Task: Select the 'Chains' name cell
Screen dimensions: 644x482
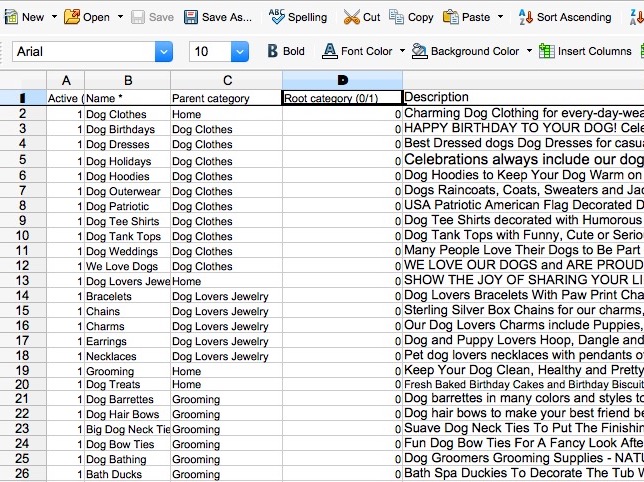Action: coord(128,311)
